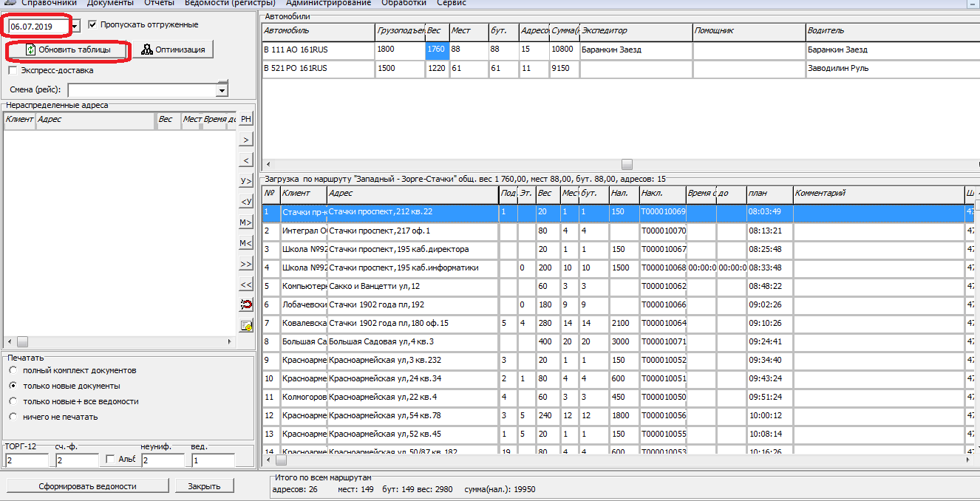The width and height of the screenshot is (980, 501).
Task: Choose "ничего не печатать" radio option
Action: (x=13, y=417)
